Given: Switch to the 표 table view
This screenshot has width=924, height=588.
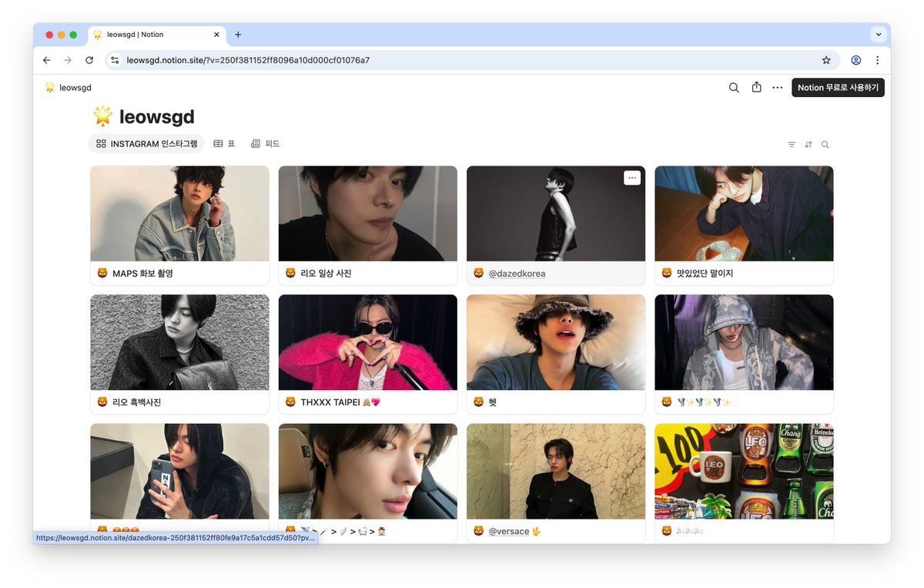Looking at the screenshot, I should [x=224, y=144].
